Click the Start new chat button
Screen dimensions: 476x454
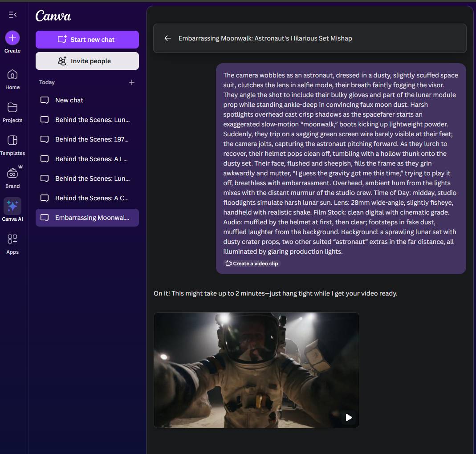click(x=87, y=40)
